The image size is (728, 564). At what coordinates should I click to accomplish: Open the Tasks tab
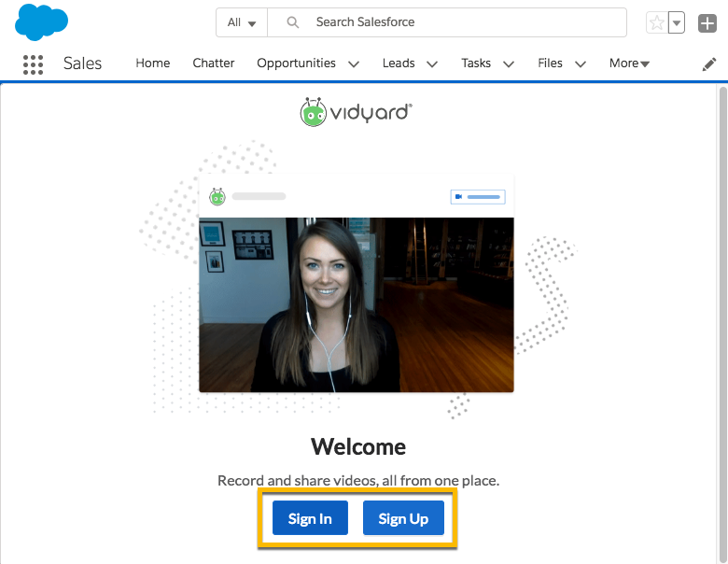pyautogui.click(x=476, y=63)
